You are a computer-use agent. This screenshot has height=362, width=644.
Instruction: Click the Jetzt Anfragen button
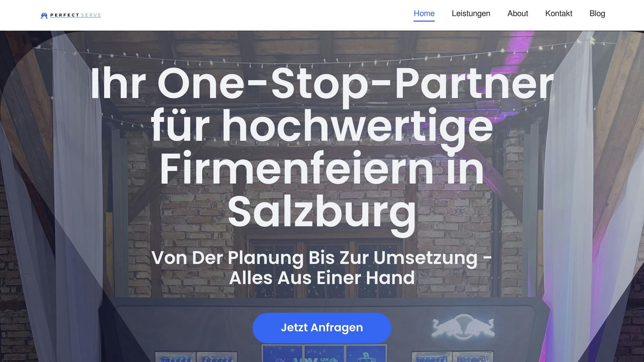tap(322, 328)
